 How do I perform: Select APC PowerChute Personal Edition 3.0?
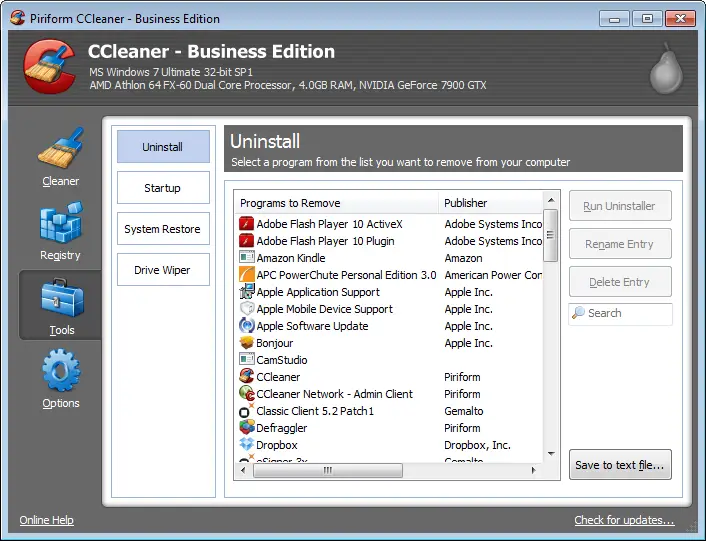tap(389, 275)
